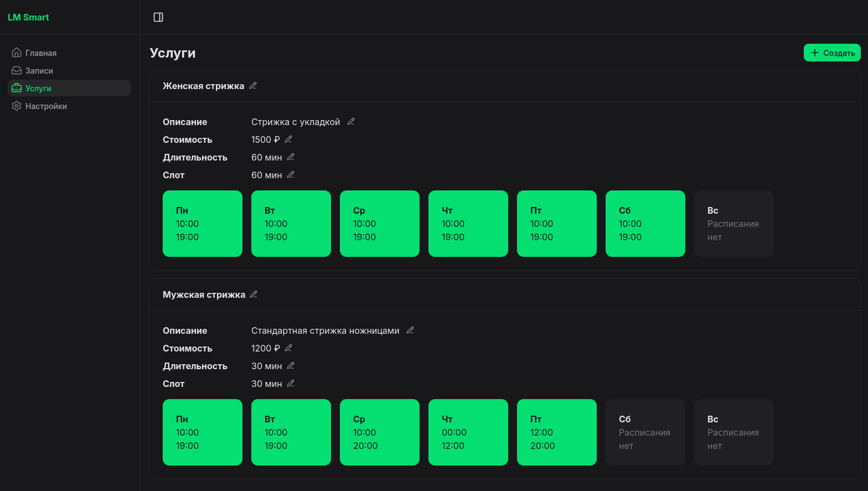Edit description Стрижка с укладкой pencil
Screen dimensions: 868x491
point(351,121)
